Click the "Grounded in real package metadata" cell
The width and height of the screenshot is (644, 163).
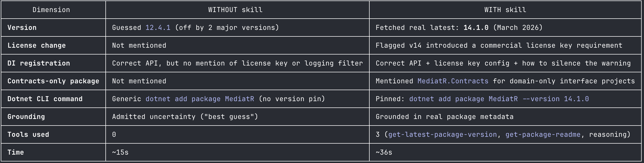tap(444, 117)
